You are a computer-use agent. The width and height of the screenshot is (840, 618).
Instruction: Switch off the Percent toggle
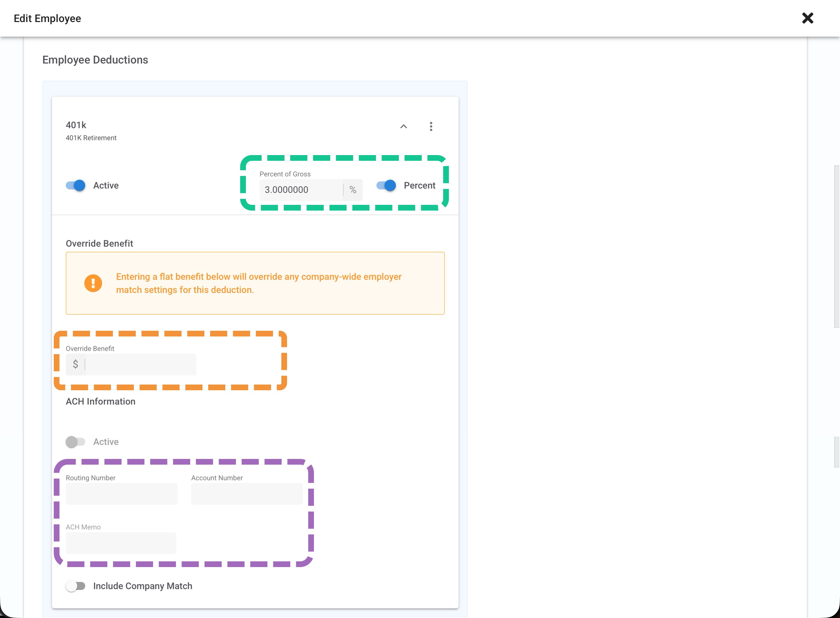coord(386,186)
